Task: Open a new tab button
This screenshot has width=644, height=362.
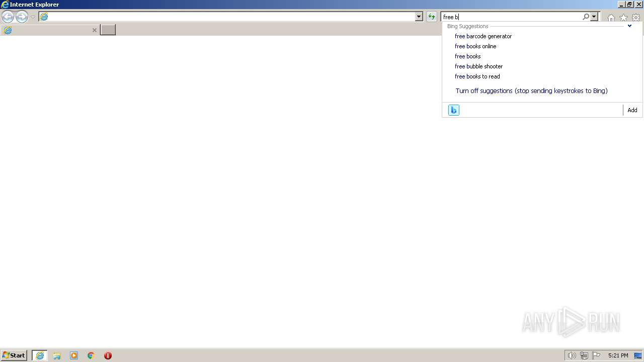Action: click(x=108, y=30)
